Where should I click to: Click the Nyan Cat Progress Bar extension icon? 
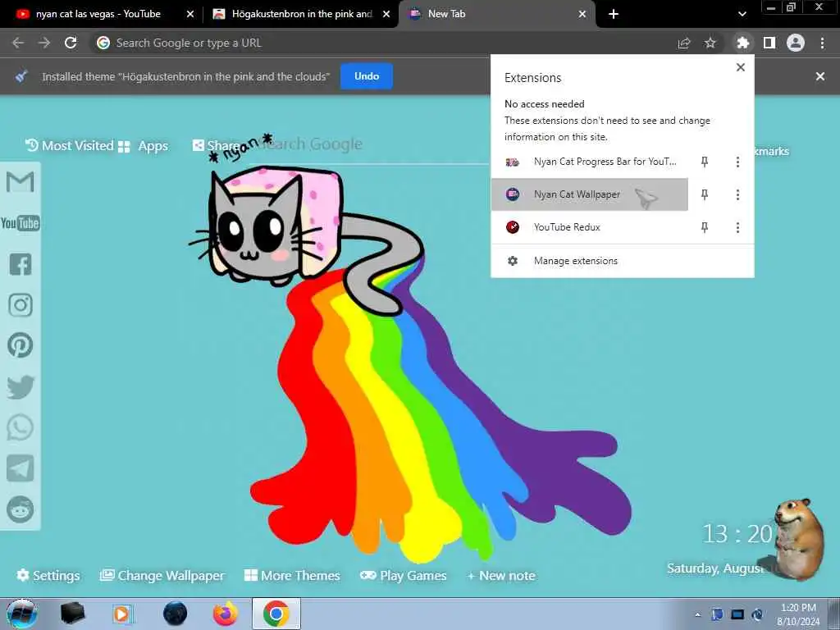coord(513,162)
